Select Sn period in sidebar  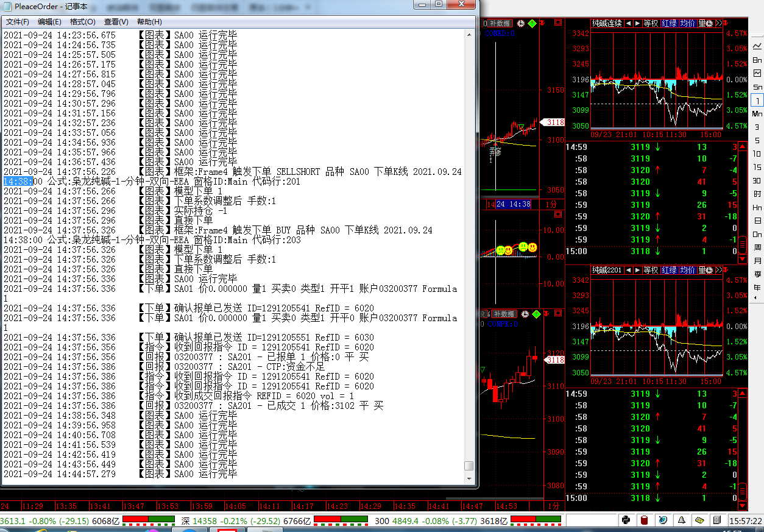(x=757, y=87)
